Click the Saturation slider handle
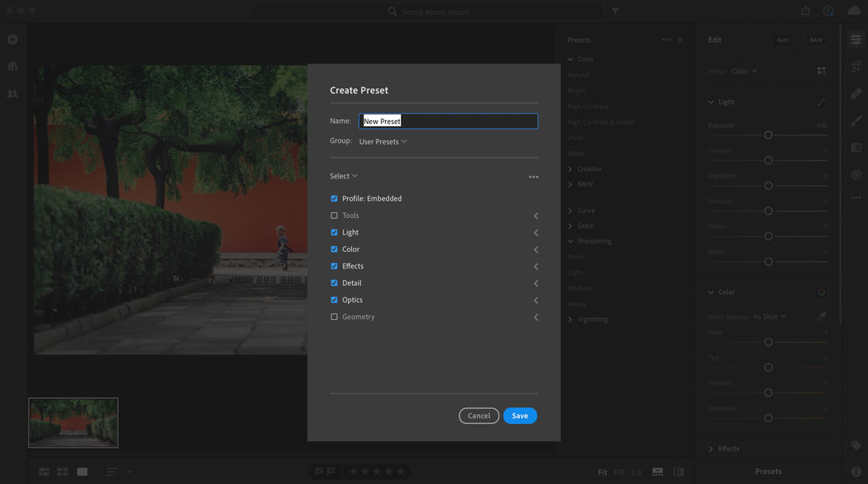 pos(769,418)
